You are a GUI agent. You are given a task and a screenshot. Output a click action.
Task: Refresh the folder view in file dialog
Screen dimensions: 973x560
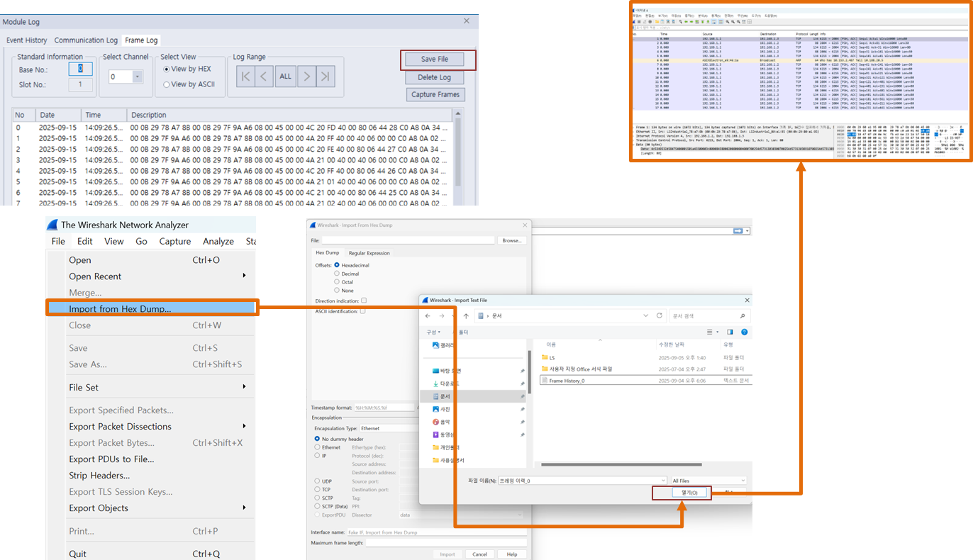tap(660, 315)
